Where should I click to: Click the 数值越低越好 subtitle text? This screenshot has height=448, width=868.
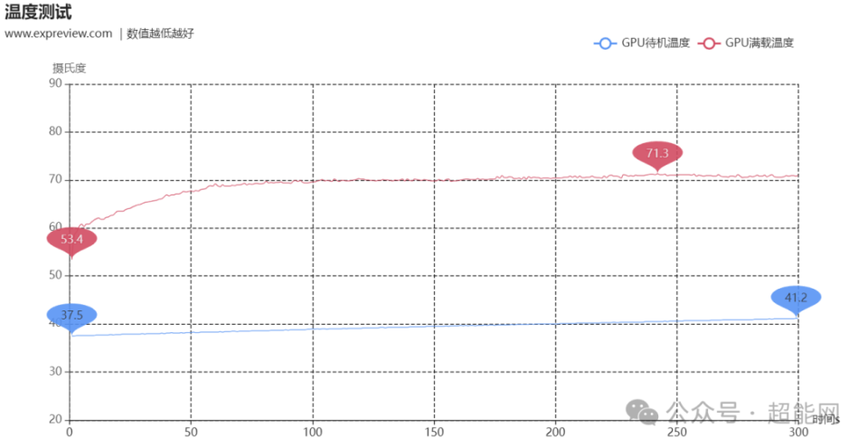point(160,33)
